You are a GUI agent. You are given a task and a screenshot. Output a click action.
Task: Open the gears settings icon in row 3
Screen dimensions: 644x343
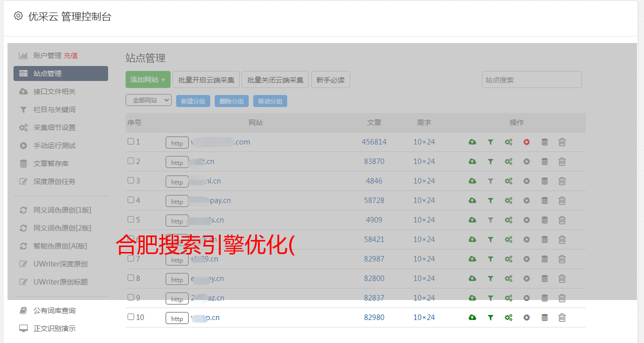pyautogui.click(x=508, y=181)
